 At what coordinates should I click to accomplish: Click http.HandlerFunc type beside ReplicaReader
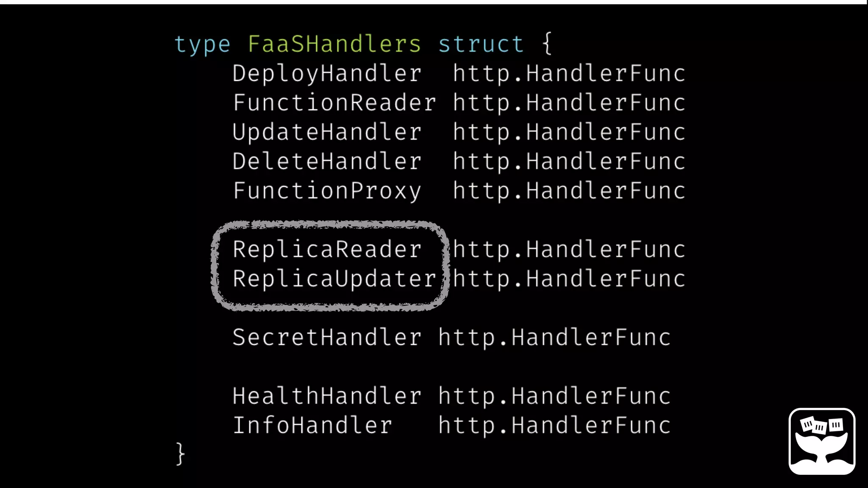pos(569,250)
